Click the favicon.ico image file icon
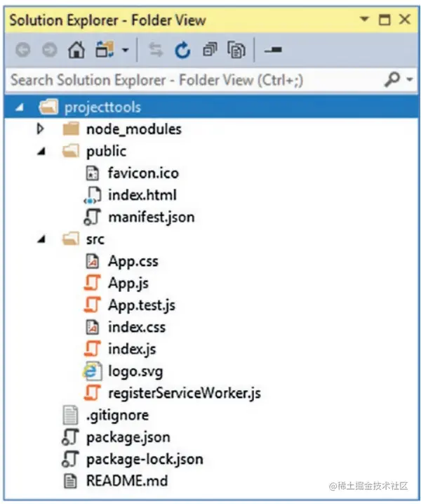This screenshot has height=504, width=421. pyautogui.click(x=93, y=173)
